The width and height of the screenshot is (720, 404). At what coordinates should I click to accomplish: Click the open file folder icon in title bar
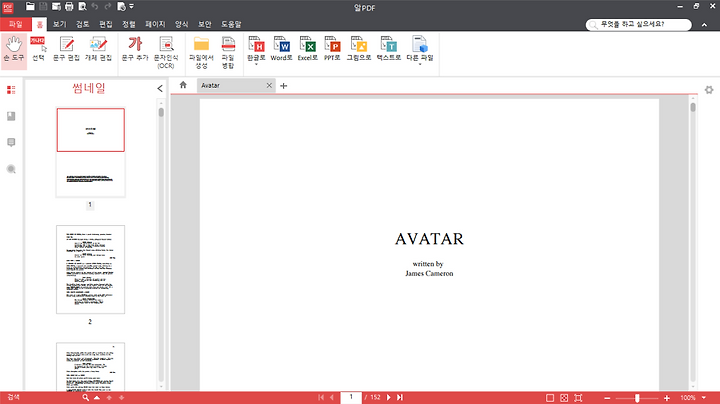pyautogui.click(x=30, y=6)
